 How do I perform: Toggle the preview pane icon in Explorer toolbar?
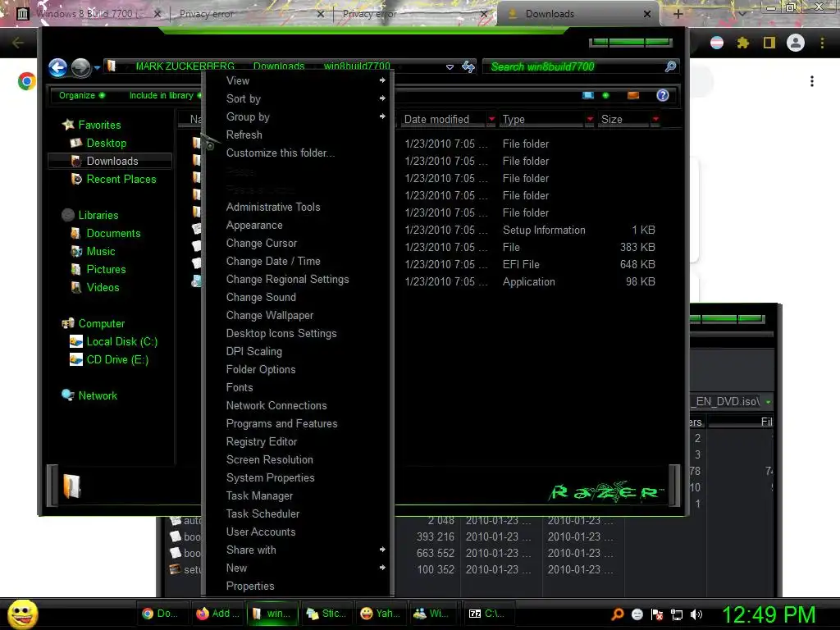click(633, 95)
